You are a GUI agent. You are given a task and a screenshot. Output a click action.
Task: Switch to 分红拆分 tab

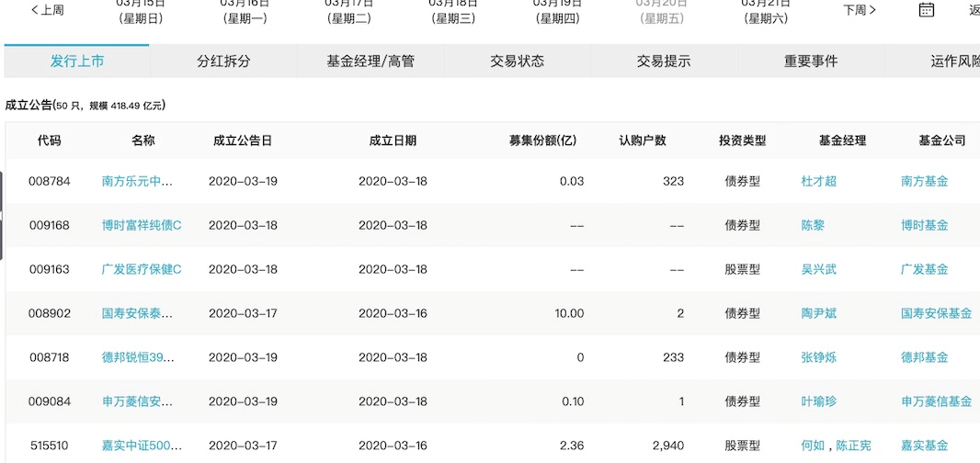click(223, 62)
